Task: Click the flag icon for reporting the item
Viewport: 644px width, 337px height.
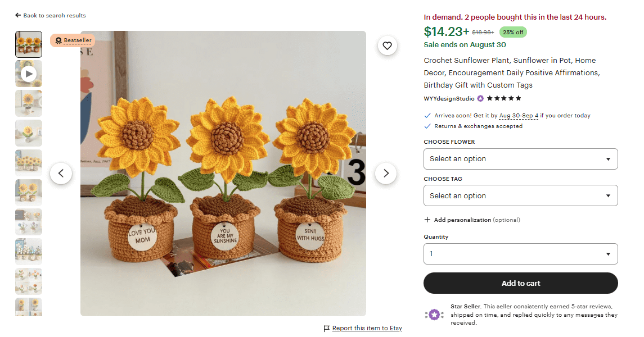Action: (x=326, y=328)
